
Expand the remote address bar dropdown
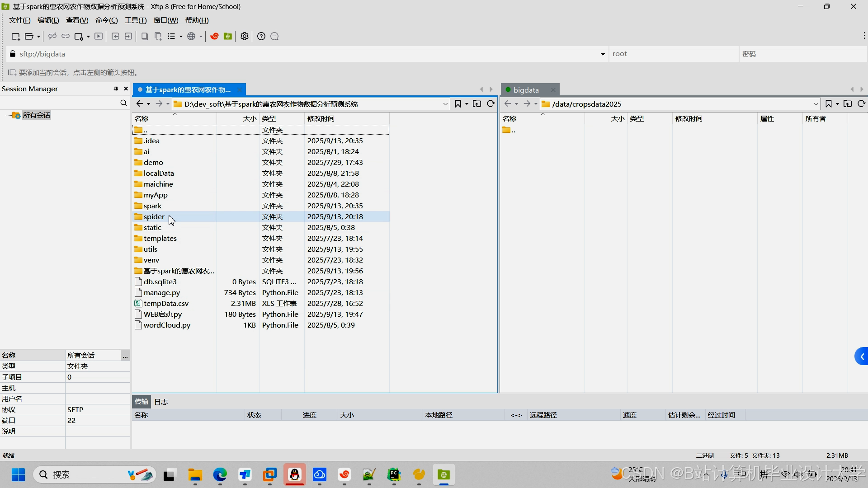(x=816, y=104)
